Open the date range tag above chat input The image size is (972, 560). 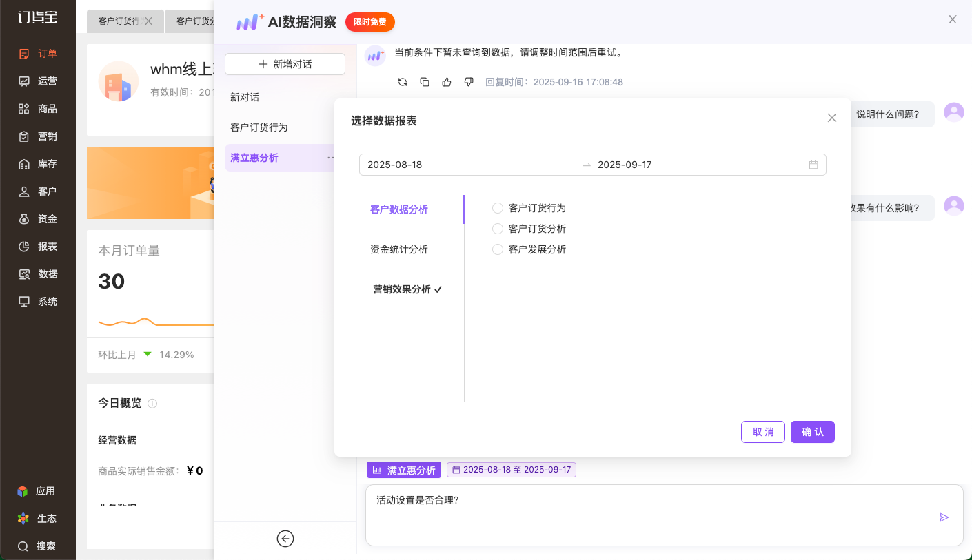(511, 470)
